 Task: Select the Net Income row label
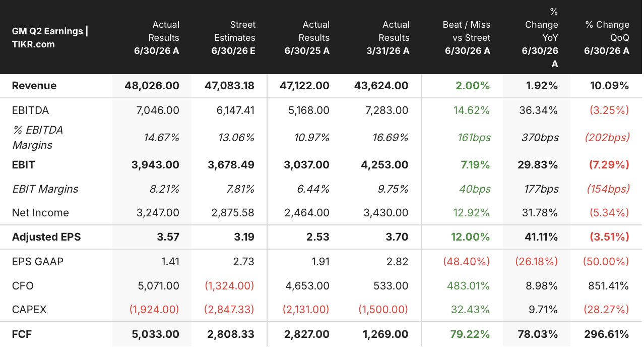[40, 213]
